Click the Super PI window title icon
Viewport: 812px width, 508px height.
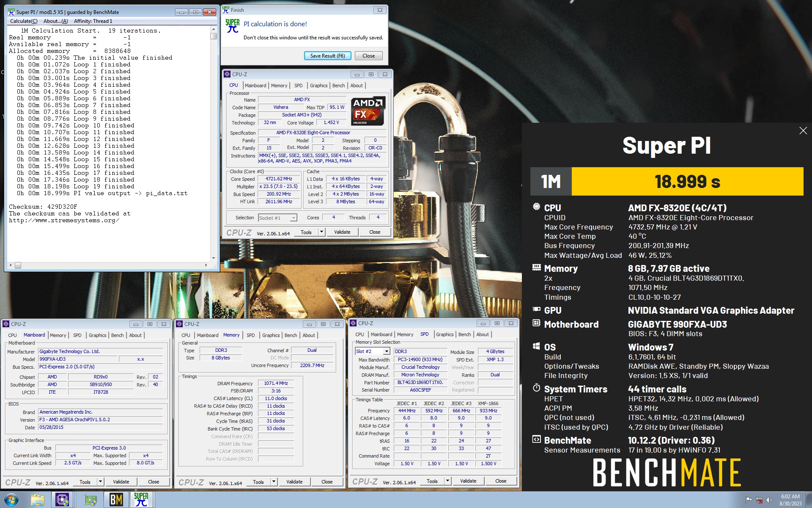(x=11, y=12)
